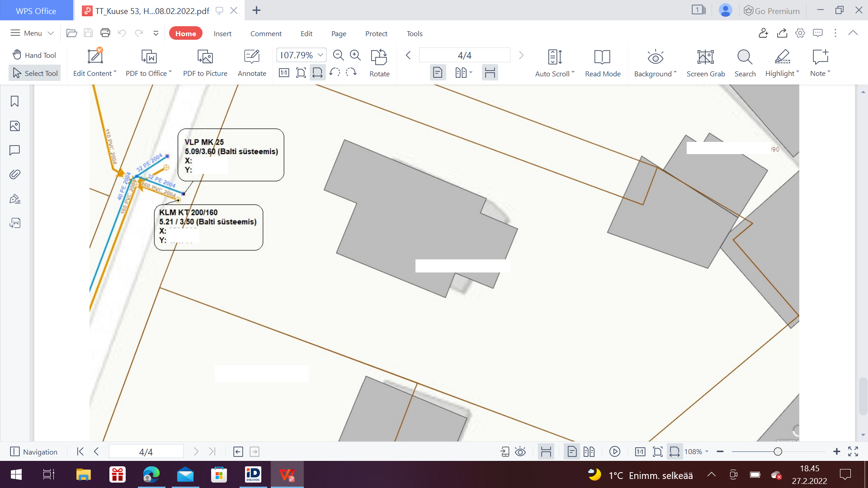This screenshot has height=488, width=868.
Task: Click the Search magnifier icon
Action: [745, 58]
